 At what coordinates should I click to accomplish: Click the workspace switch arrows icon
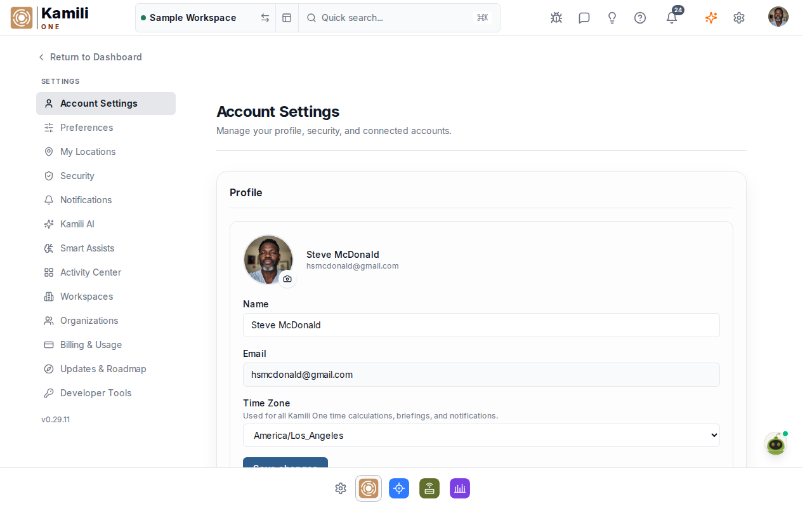pos(265,18)
